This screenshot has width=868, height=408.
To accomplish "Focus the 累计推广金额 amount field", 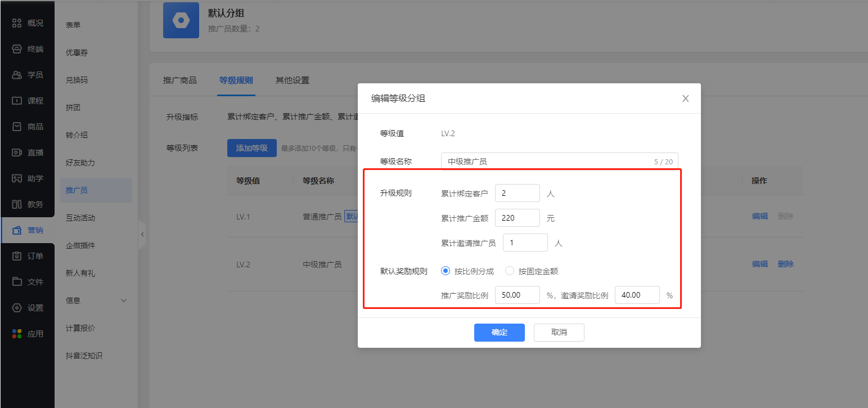I will click(517, 218).
